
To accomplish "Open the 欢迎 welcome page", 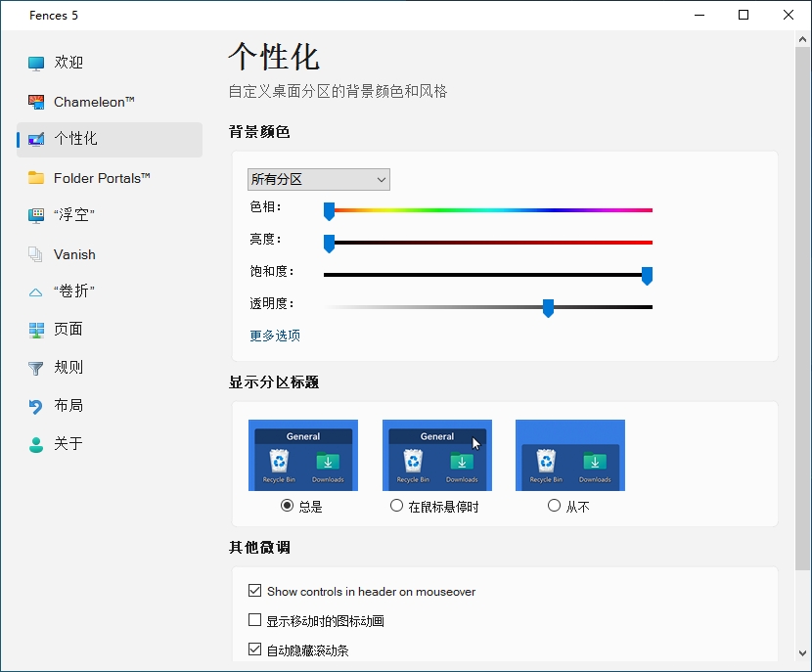I will (110, 63).
